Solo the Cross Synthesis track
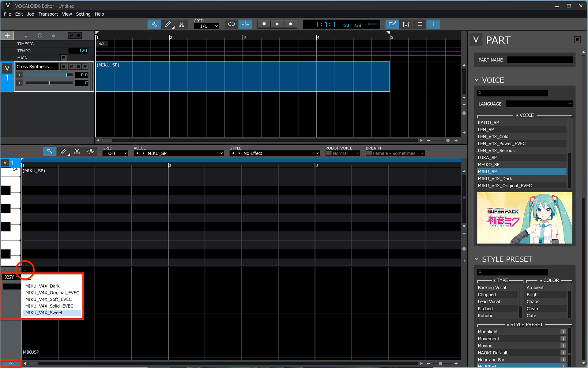This screenshot has width=588, height=368. point(78,66)
